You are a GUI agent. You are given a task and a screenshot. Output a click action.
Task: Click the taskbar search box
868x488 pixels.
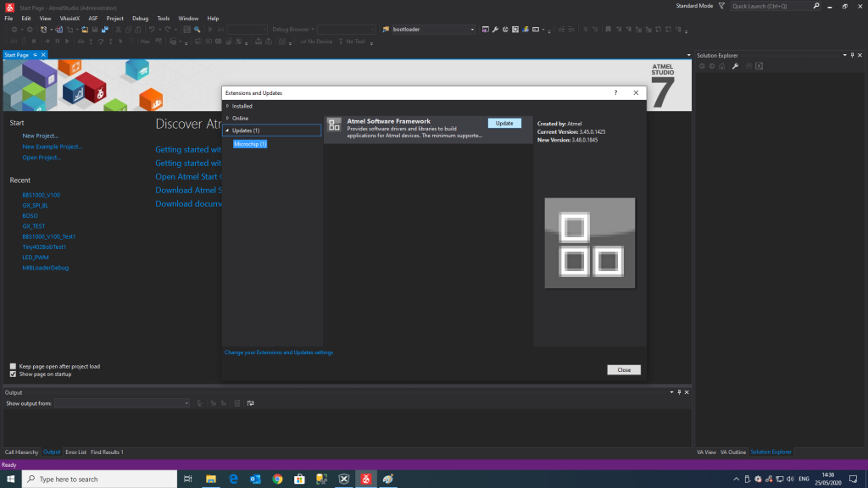100,480
